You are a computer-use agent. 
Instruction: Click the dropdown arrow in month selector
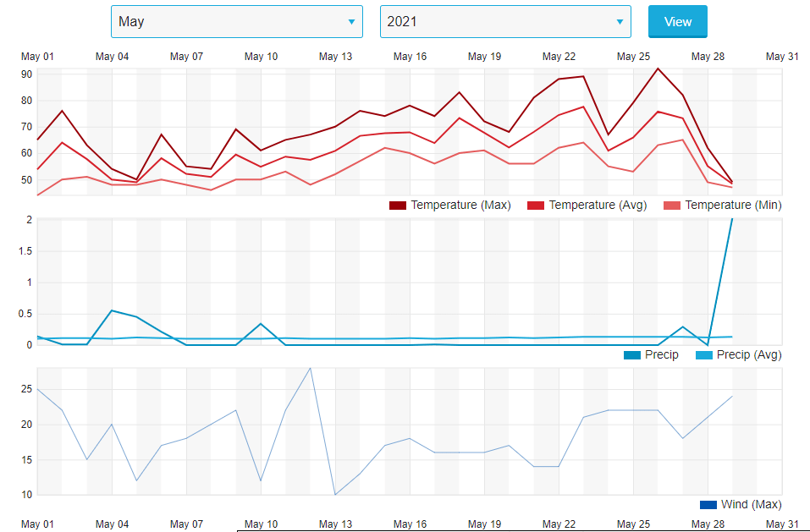coord(351,22)
